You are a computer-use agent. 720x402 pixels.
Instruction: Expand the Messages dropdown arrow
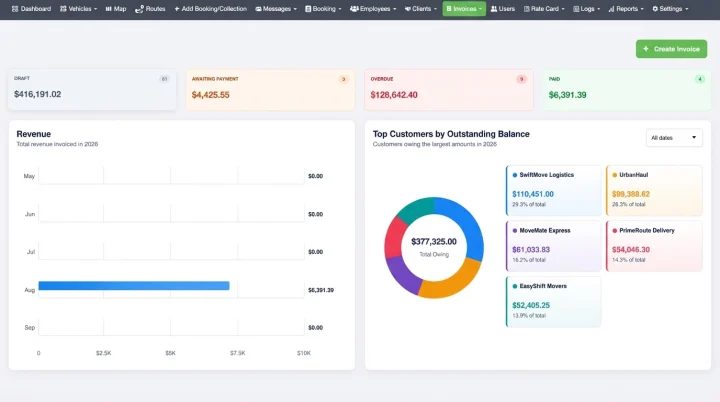pyautogui.click(x=295, y=9)
